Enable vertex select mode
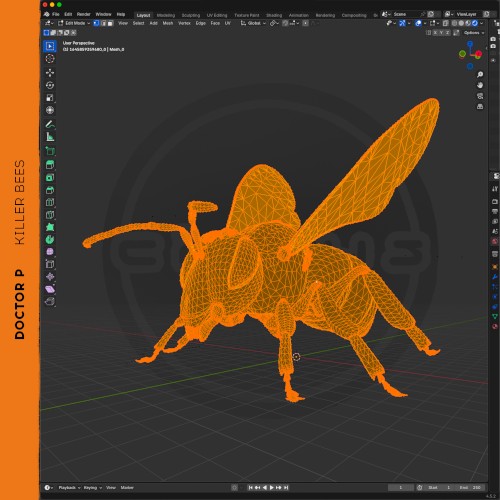Screen dimensions: 500x500 tap(96, 23)
